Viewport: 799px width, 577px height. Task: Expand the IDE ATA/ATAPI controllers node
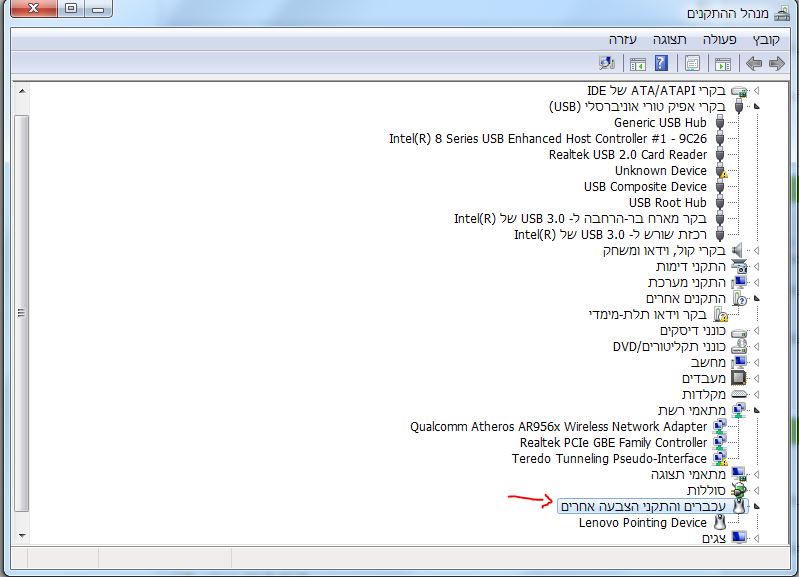coord(757,91)
